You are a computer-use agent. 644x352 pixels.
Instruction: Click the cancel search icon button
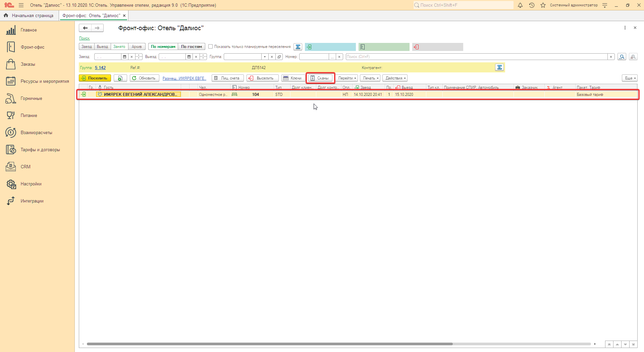click(x=633, y=57)
